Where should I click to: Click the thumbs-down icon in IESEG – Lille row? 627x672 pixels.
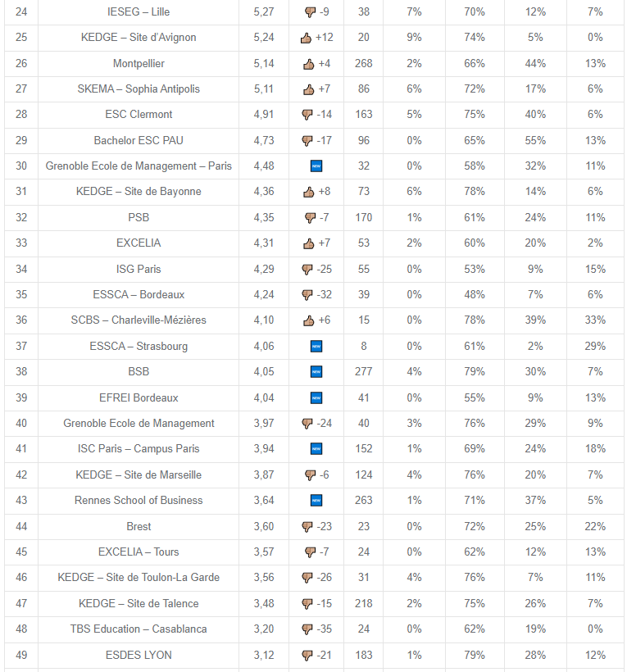tap(310, 12)
